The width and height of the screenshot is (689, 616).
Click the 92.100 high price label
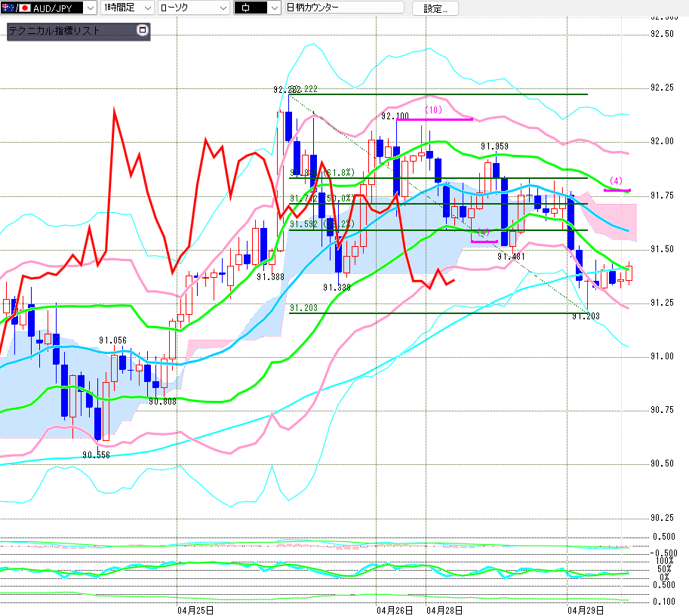tap(395, 116)
